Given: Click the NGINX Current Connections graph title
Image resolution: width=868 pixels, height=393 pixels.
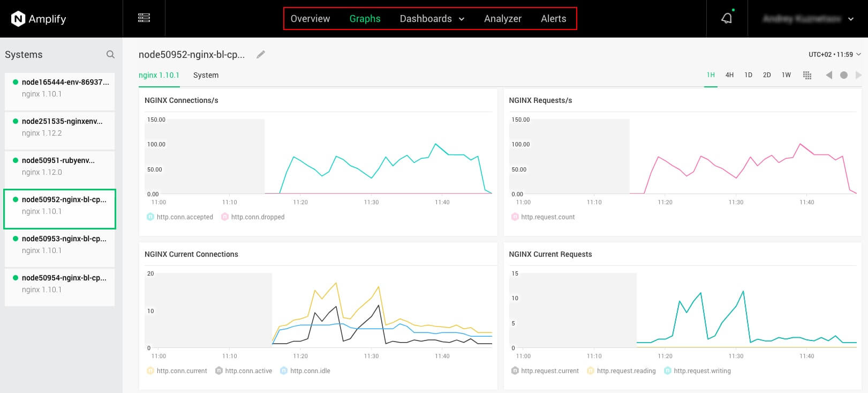Looking at the screenshot, I should pyautogui.click(x=191, y=254).
